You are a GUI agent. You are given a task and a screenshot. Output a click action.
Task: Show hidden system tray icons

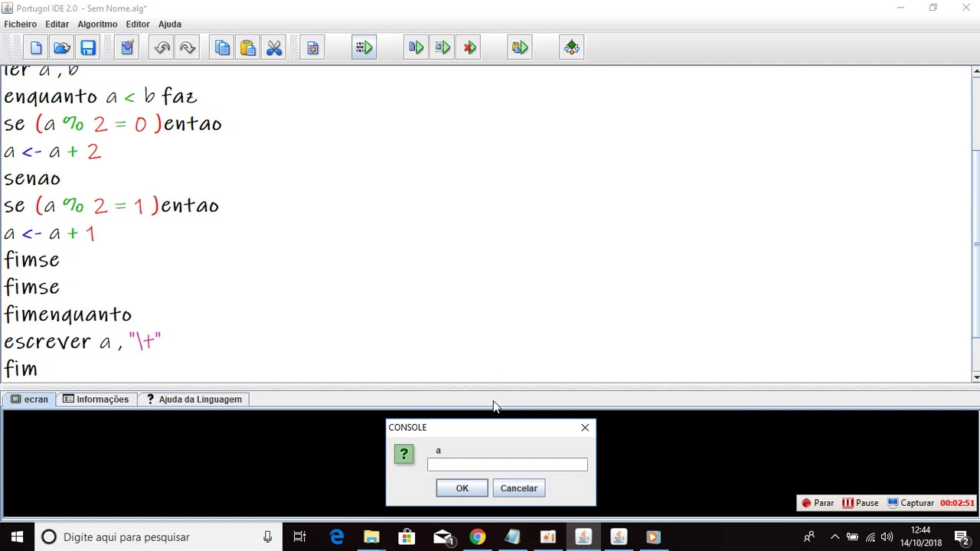click(835, 537)
